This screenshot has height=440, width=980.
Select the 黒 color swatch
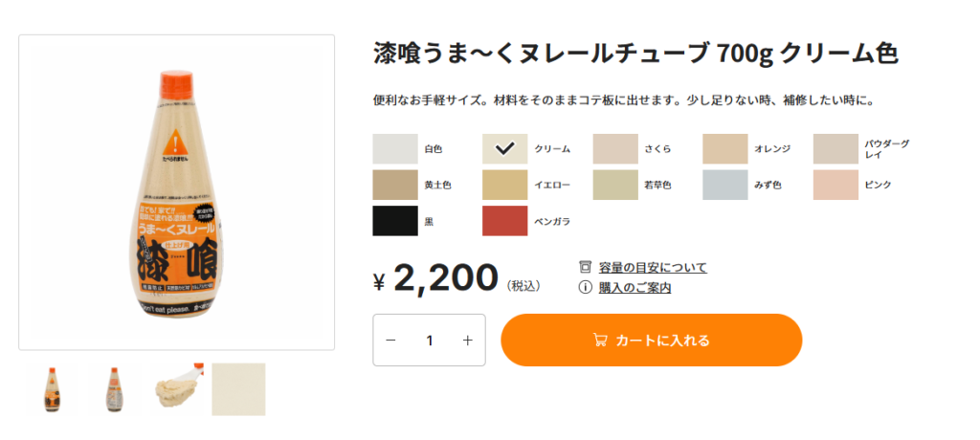(395, 221)
